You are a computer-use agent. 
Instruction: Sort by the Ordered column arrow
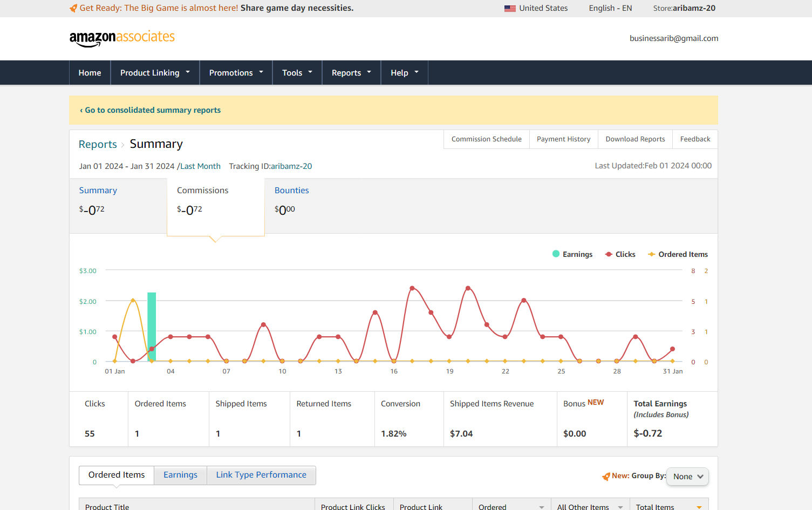[x=542, y=507]
